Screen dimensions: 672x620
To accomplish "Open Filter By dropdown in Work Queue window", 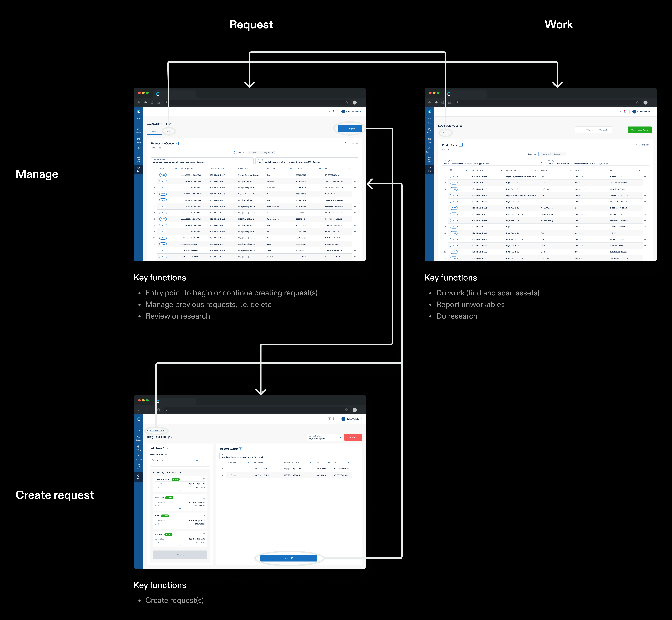I will [597, 162].
